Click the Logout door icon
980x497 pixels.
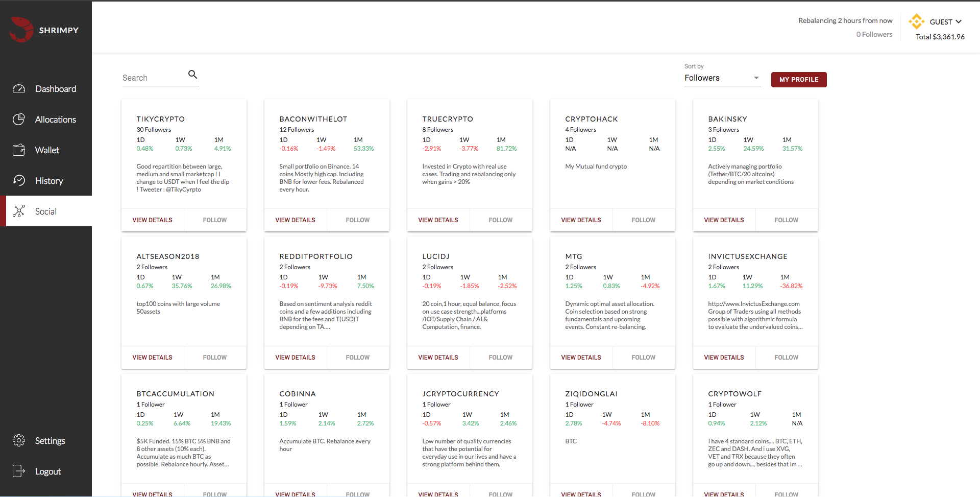19,471
